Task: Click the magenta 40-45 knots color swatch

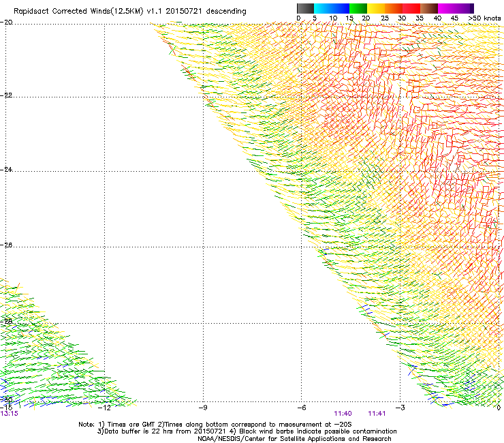Action: (x=447, y=8)
